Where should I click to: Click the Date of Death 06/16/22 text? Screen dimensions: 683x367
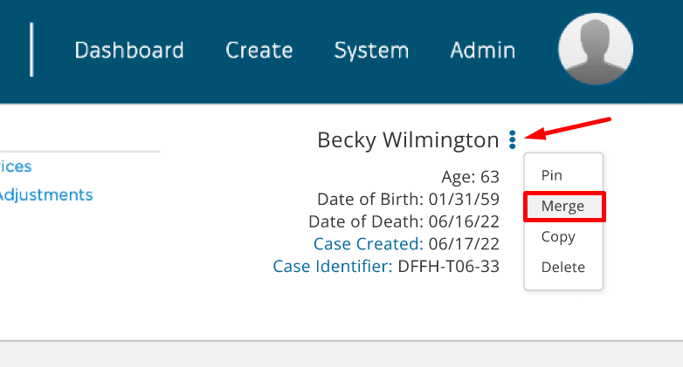click(404, 222)
